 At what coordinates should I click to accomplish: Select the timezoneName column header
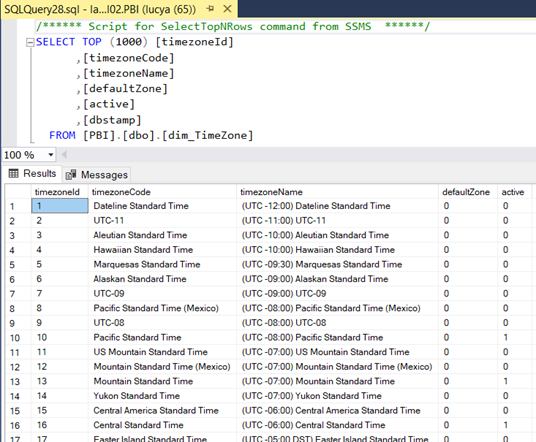(337, 192)
